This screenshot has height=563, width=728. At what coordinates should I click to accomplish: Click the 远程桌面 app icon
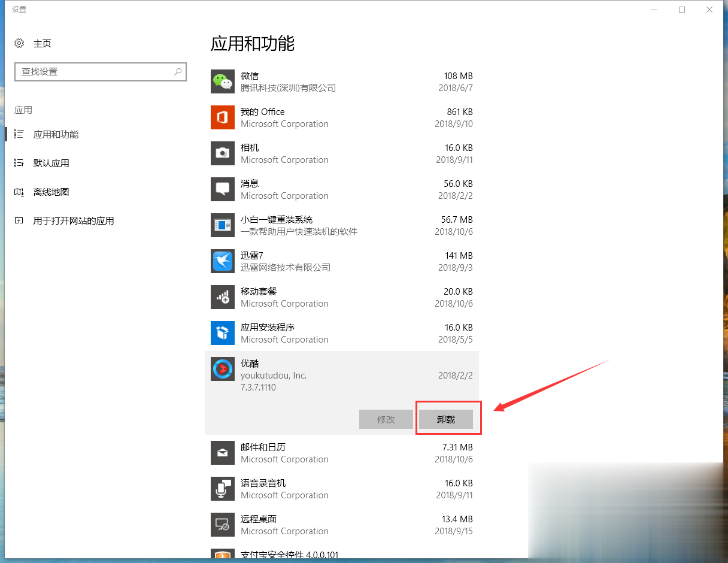[223, 525]
